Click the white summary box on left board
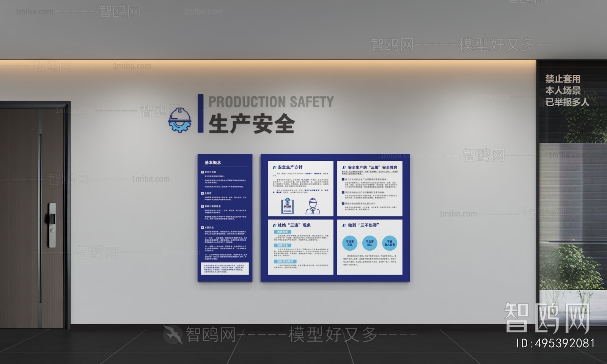 225,268
